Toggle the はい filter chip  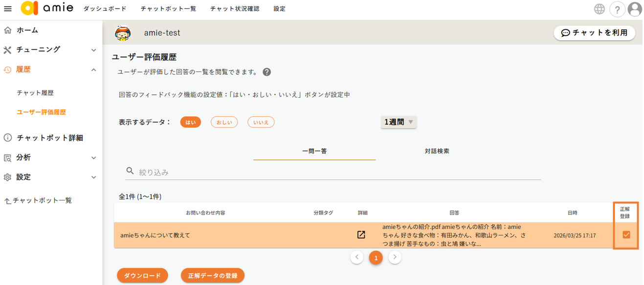pos(190,122)
